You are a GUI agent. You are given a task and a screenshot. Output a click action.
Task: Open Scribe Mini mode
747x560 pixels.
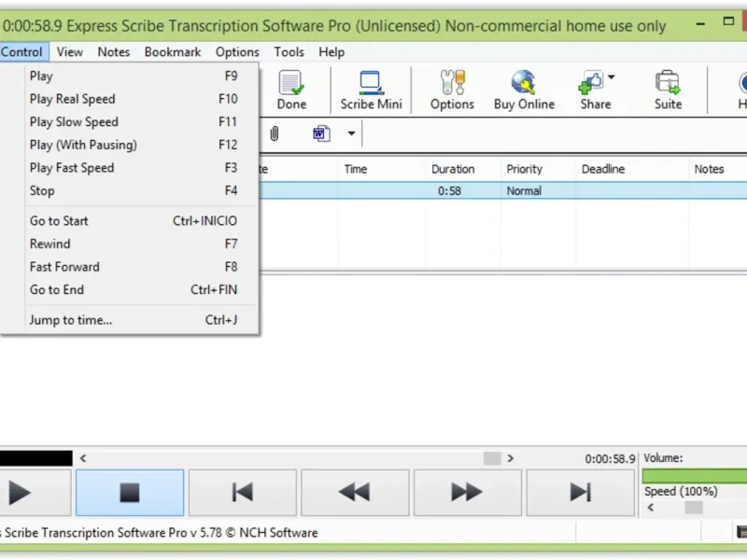(371, 91)
